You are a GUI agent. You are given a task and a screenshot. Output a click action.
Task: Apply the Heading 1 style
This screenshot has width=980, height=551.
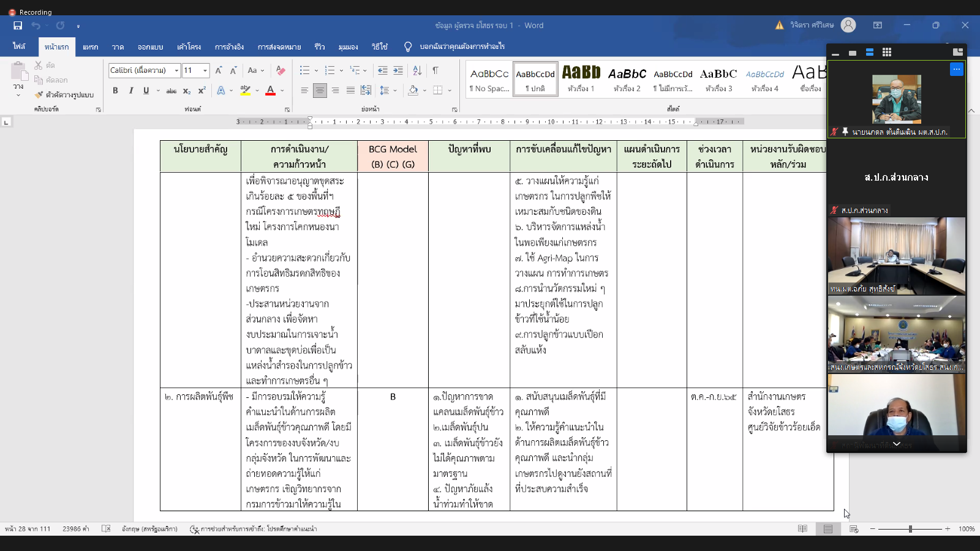(x=581, y=79)
